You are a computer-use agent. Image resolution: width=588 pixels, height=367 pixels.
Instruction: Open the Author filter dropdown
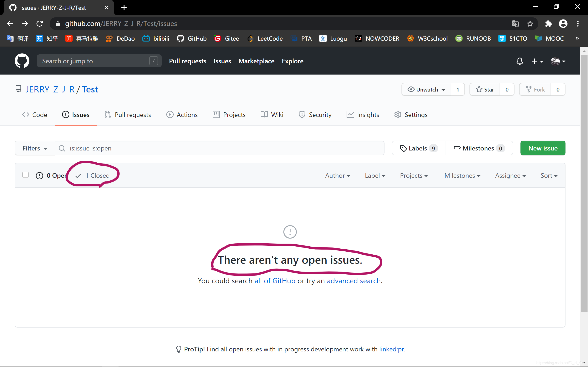337,175
